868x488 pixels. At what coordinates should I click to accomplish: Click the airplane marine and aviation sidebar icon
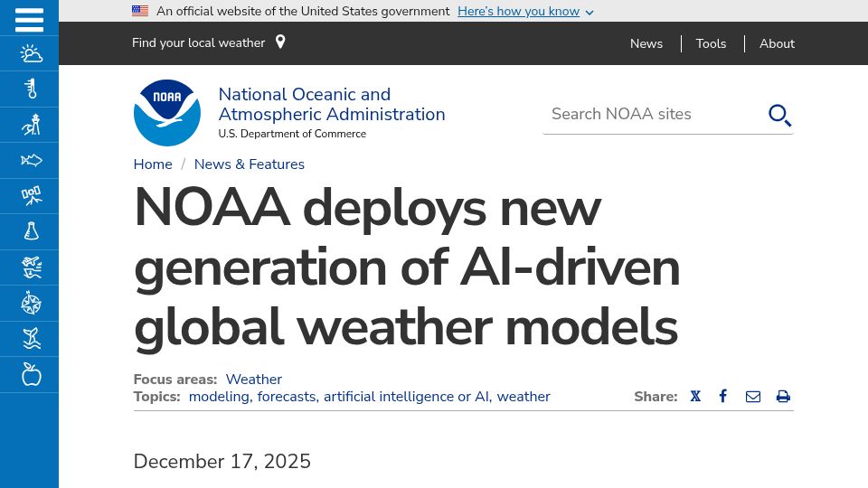[x=31, y=267]
